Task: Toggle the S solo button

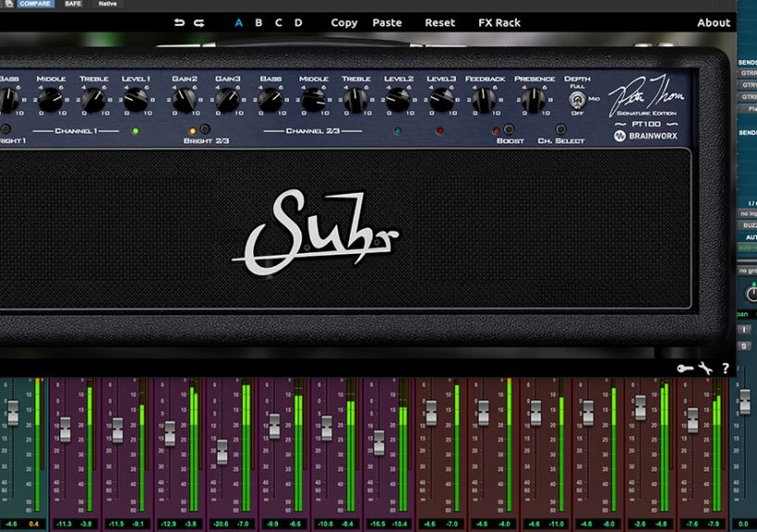Action: tap(744, 346)
